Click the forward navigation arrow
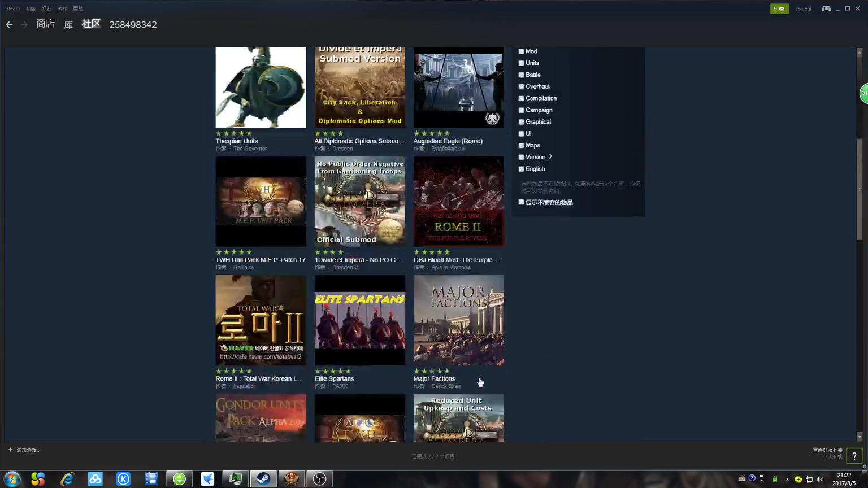This screenshot has width=868, height=488. click(24, 24)
